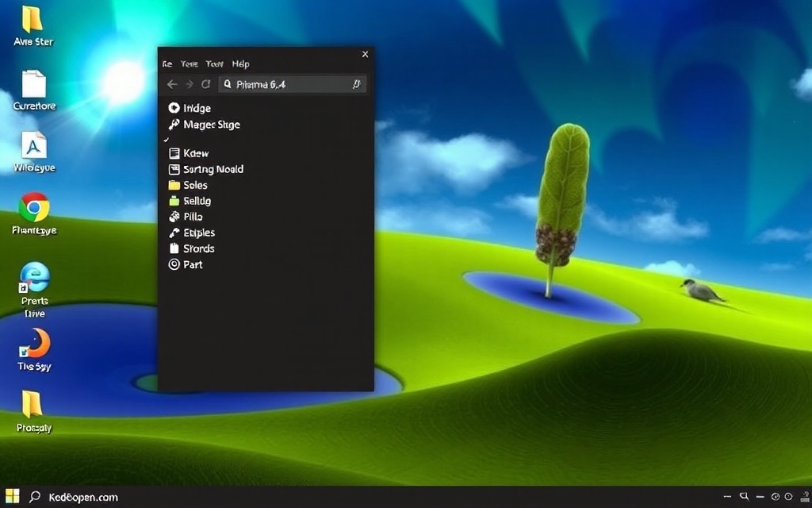812x508 pixels.
Task: Click the taskbar search icon beside Start
Action: coord(35,497)
